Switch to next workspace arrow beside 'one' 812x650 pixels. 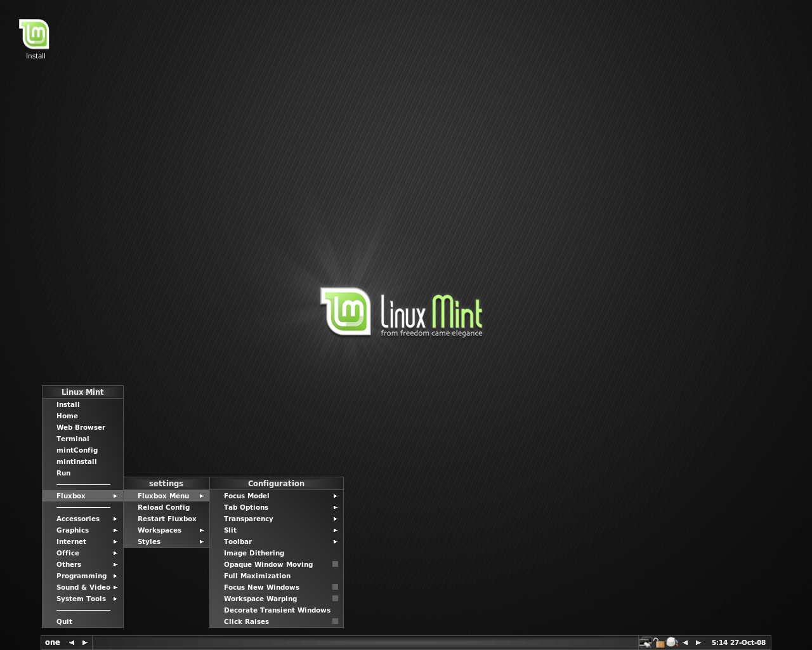coord(85,642)
